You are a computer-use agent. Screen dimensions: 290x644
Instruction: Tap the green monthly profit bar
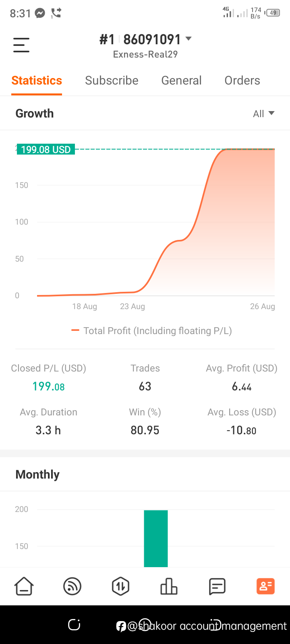(x=156, y=539)
